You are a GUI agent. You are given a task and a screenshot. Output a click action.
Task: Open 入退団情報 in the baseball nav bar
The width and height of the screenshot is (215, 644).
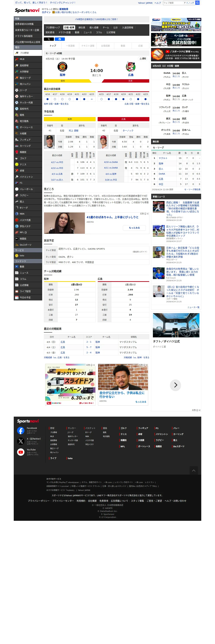(x=128, y=27)
